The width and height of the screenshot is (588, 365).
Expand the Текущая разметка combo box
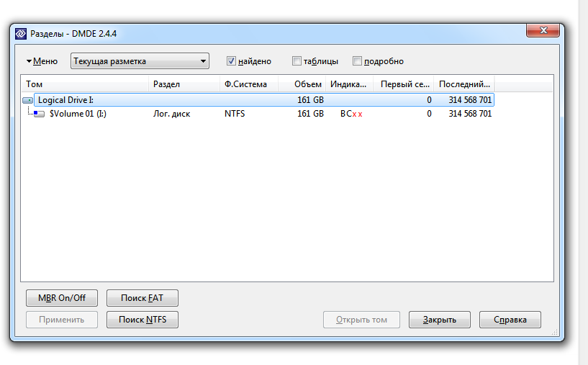(x=140, y=61)
